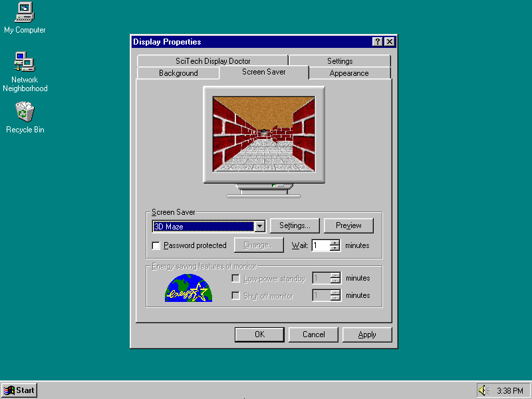Open the SciTech Display Doctor tab

tap(213, 61)
